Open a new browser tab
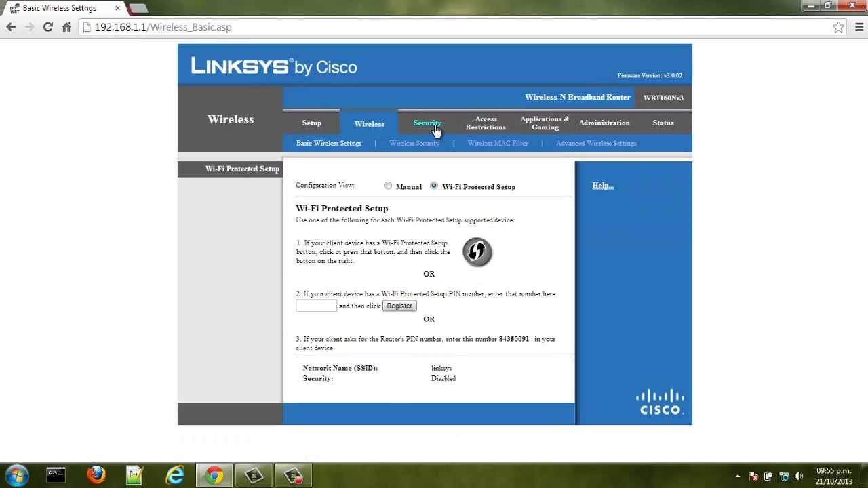This screenshot has height=488, width=868. click(x=138, y=8)
